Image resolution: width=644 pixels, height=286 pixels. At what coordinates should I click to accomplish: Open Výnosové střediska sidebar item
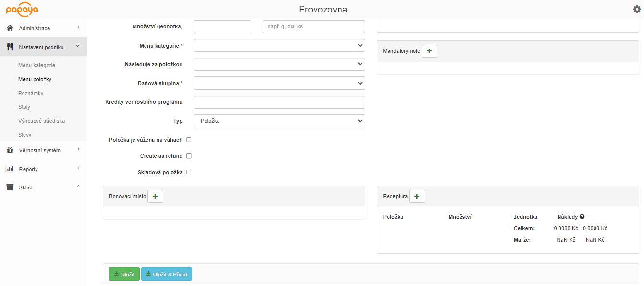coord(41,121)
